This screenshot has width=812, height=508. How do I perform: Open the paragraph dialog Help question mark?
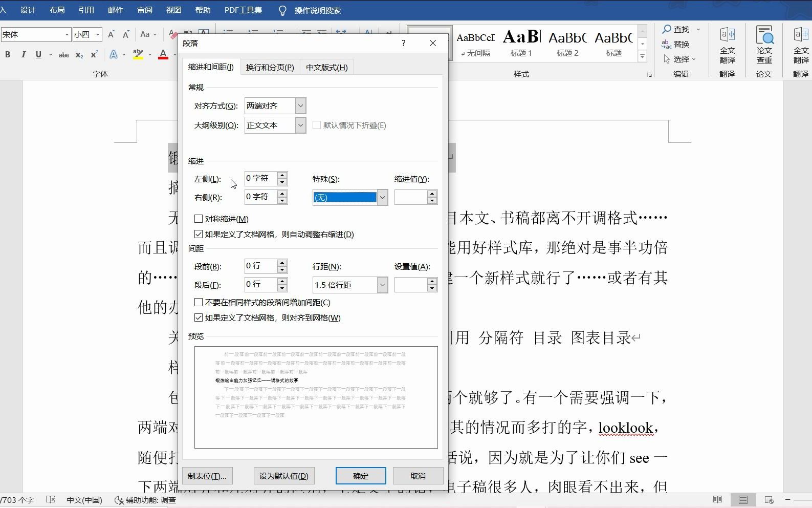click(x=404, y=43)
